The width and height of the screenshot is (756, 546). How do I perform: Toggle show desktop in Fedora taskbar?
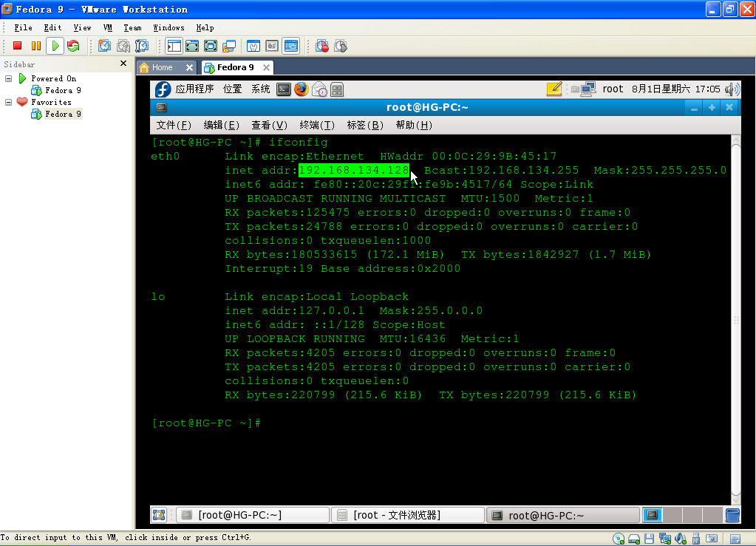(x=159, y=515)
